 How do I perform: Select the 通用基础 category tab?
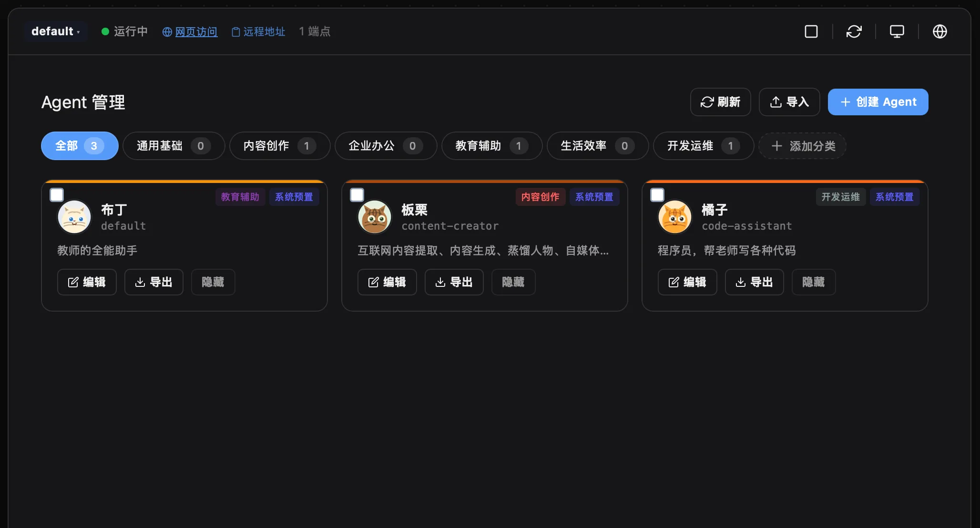(x=174, y=146)
